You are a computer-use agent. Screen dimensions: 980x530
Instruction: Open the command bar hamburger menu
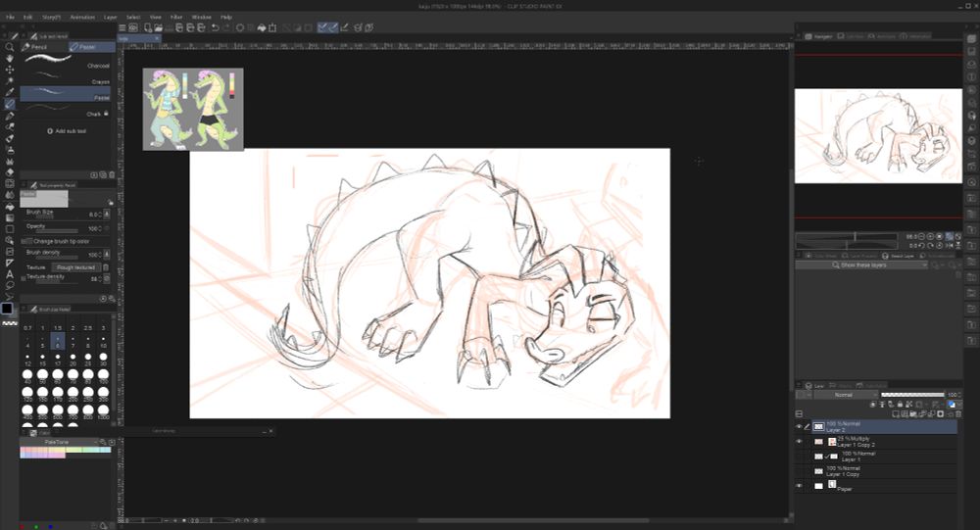point(122,27)
